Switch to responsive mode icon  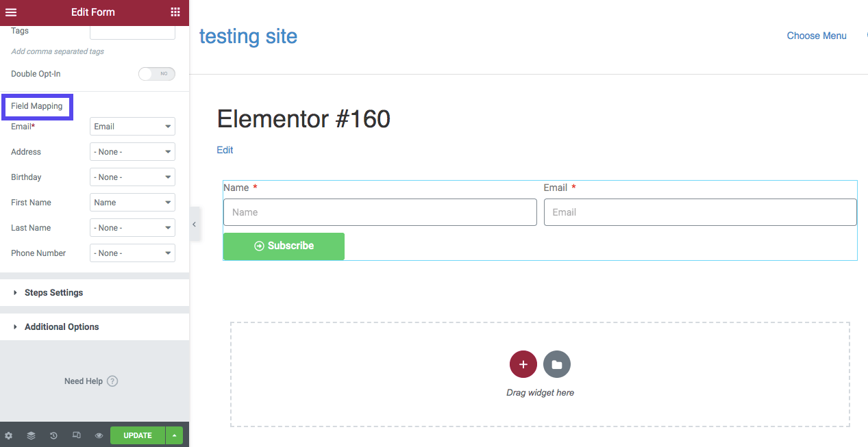coord(76,435)
